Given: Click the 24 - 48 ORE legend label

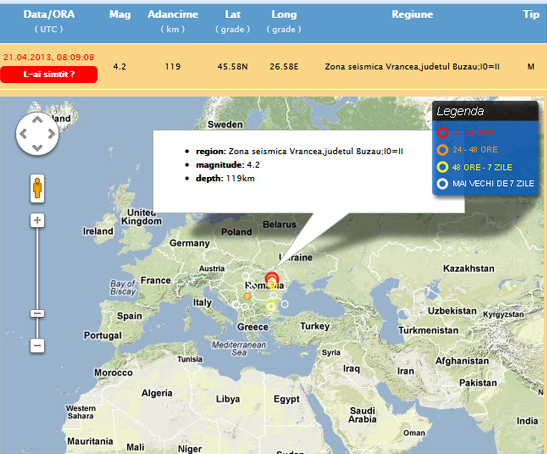Looking at the screenshot, I should coord(475,150).
